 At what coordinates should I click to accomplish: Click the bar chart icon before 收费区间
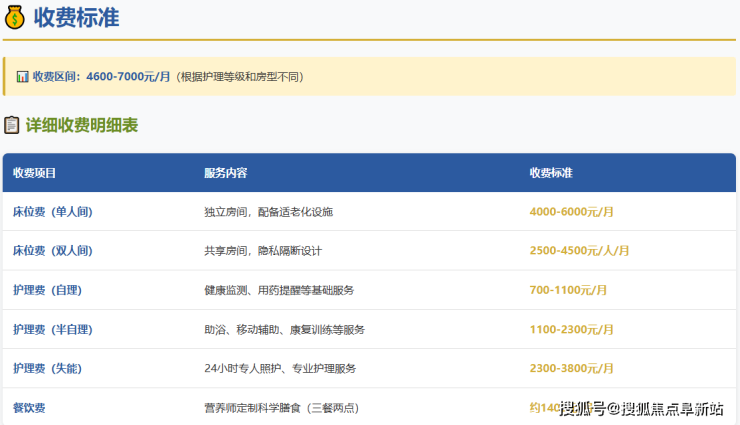click(22, 76)
